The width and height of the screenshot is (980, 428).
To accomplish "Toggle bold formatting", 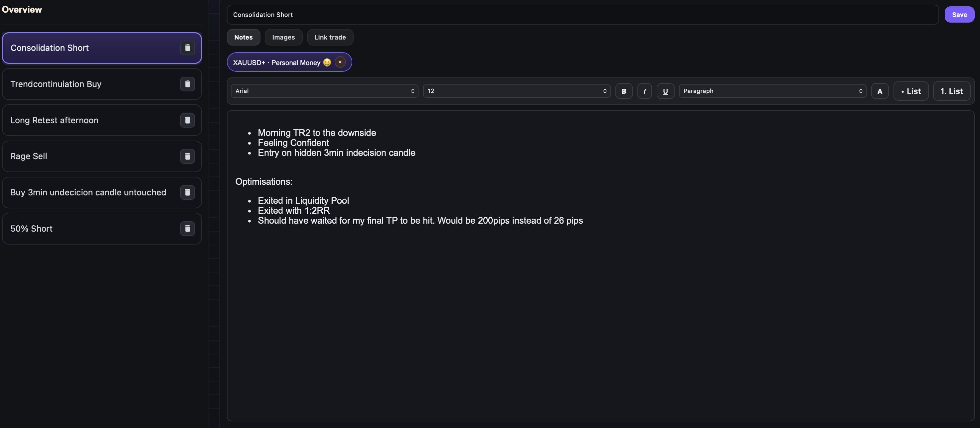I will point(623,91).
